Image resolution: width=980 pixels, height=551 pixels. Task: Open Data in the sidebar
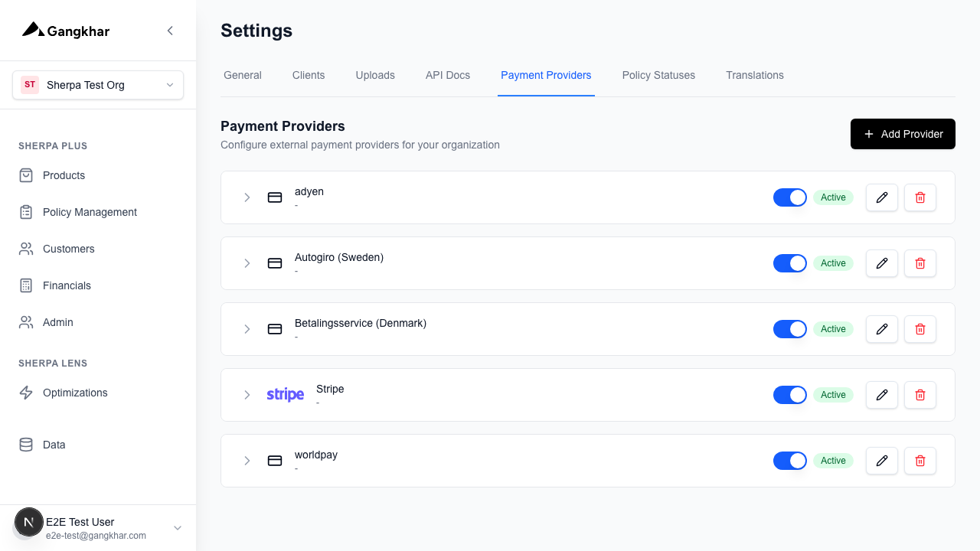click(x=98, y=445)
